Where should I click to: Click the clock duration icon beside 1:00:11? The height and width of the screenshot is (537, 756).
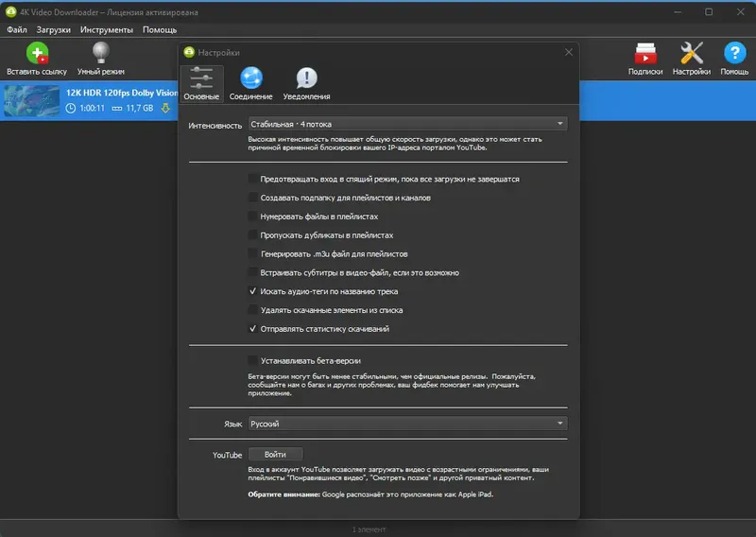(x=70, y=108)
